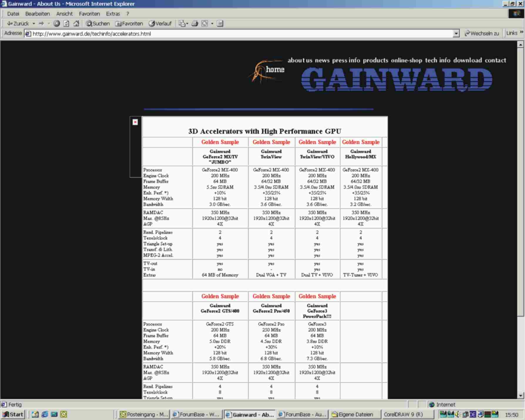Go back with the Zurück button
Viewport: 525px width, 420px height.
(18, 23)
